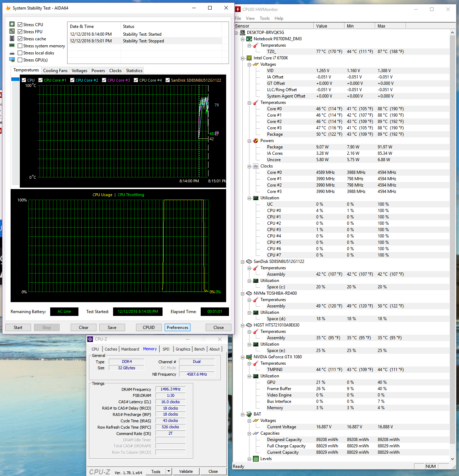Screen dimensions: 459x476
Task: Click the BAT battery icon in HWMonitor
Action: (x=249, y=414)
